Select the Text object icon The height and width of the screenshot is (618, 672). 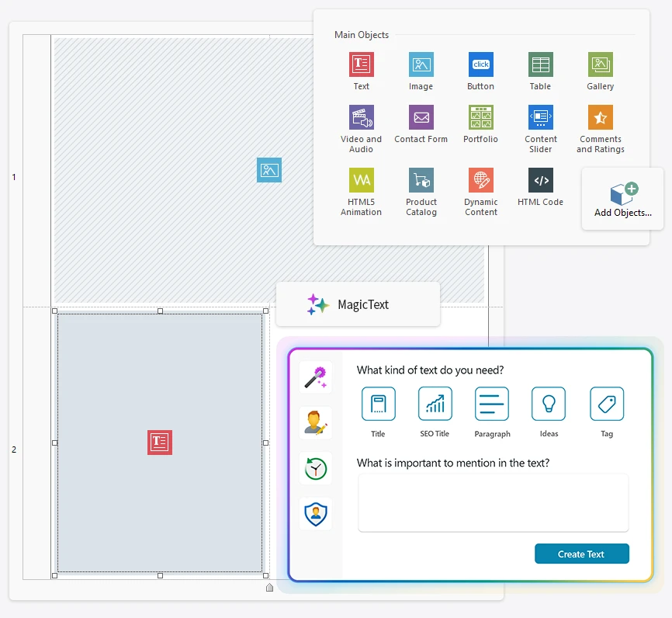(361, 65)
